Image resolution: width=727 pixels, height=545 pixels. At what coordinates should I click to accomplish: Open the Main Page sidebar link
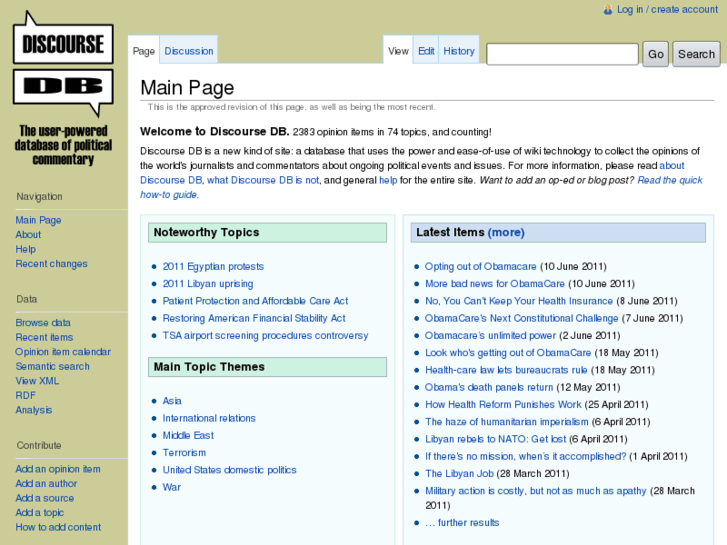[x=38, y=220]
